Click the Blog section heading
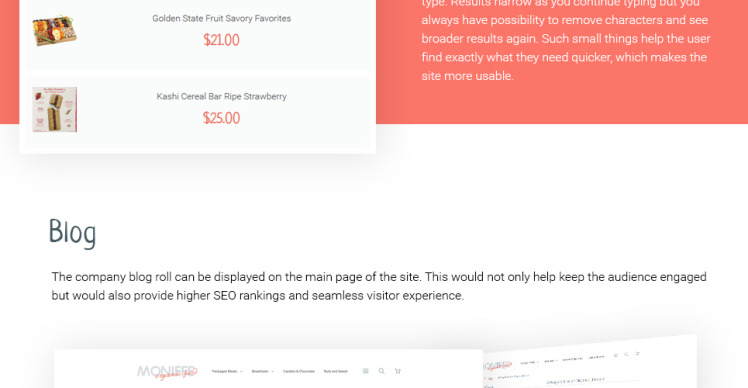The height and width of the screenshot is (388, 748). click(73, 233)
